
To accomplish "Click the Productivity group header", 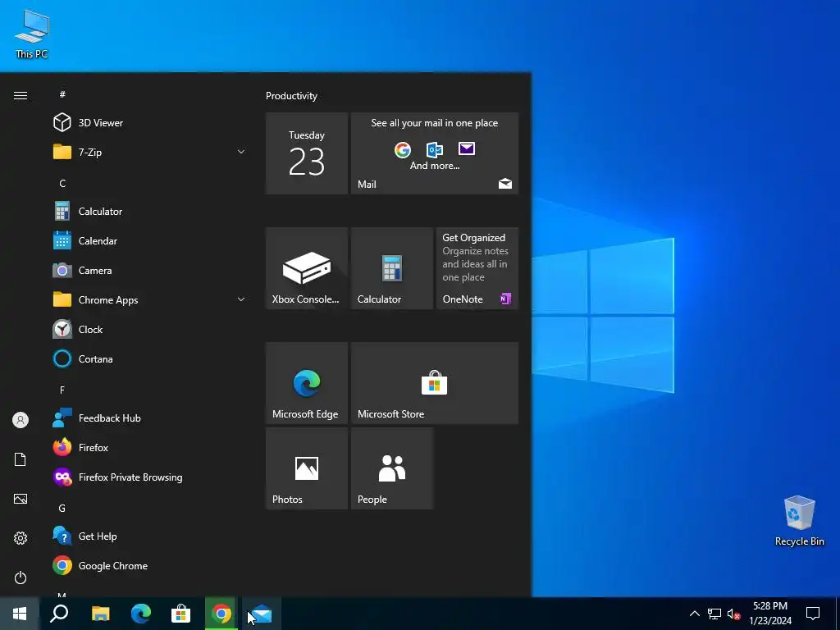I will (291, 96).
